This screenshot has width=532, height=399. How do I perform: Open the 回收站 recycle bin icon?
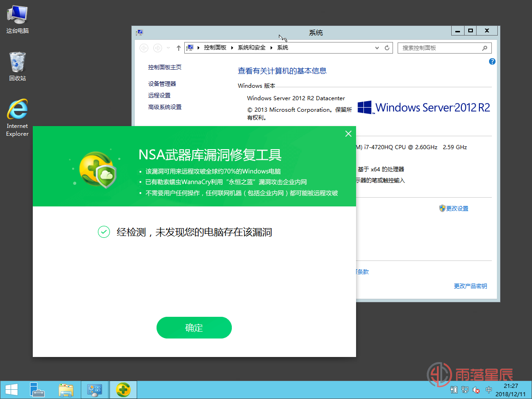coord(17,66)
